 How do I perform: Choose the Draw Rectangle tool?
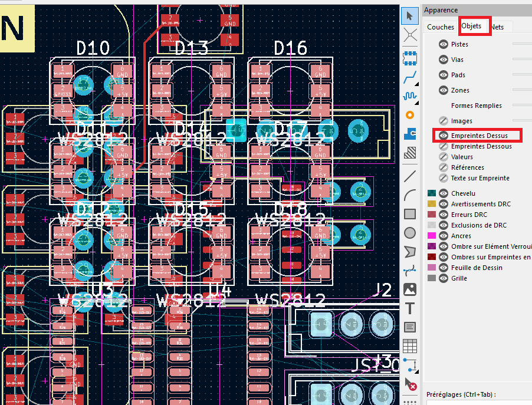coord(410,214)
